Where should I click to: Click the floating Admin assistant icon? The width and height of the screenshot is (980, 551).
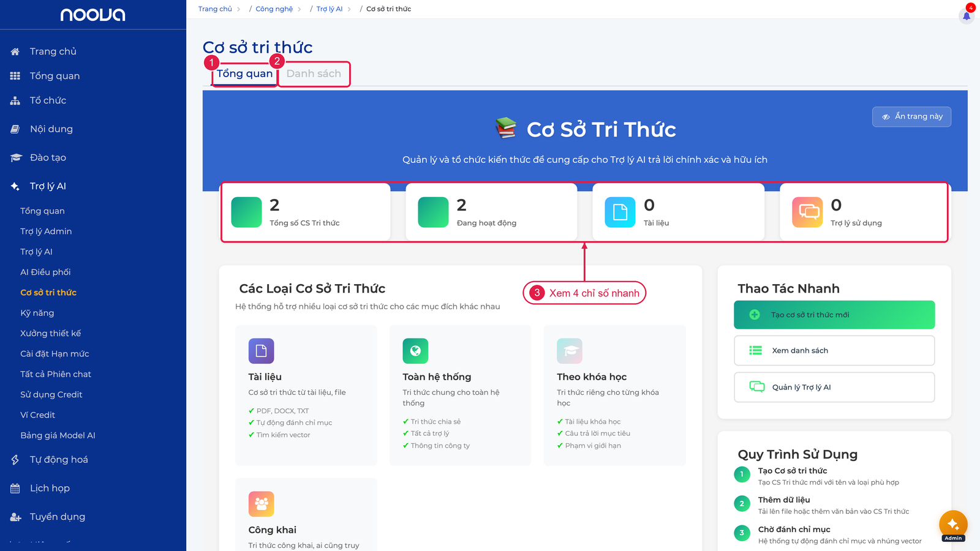click(953, 525)
